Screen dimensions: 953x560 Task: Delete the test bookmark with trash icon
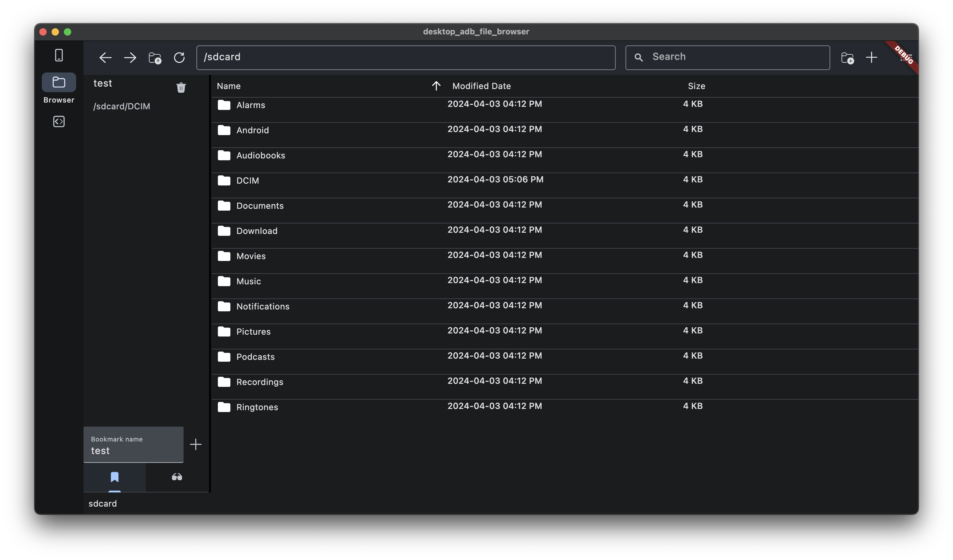(x=181, y=87)
